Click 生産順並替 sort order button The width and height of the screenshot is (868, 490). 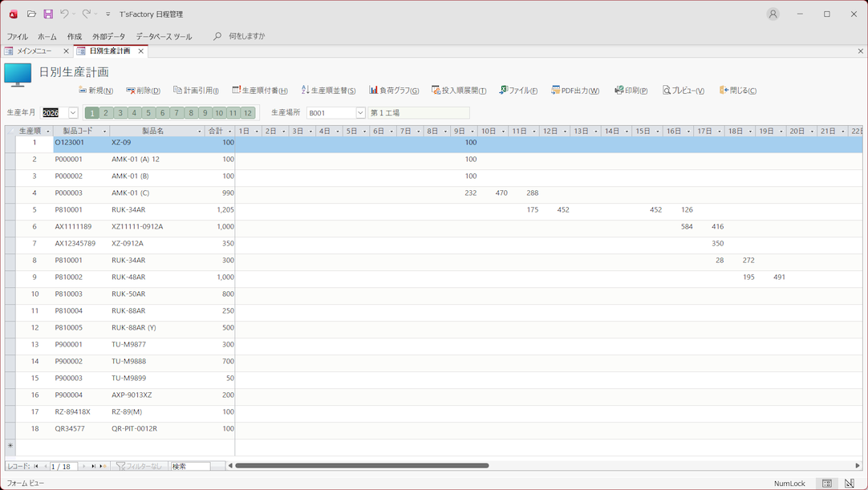click(328, 91)
